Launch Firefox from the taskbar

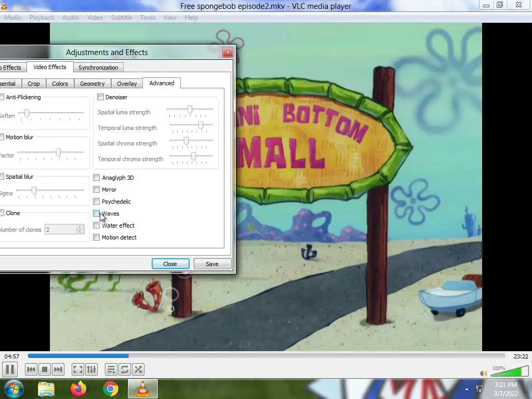(x=78, y=389)
